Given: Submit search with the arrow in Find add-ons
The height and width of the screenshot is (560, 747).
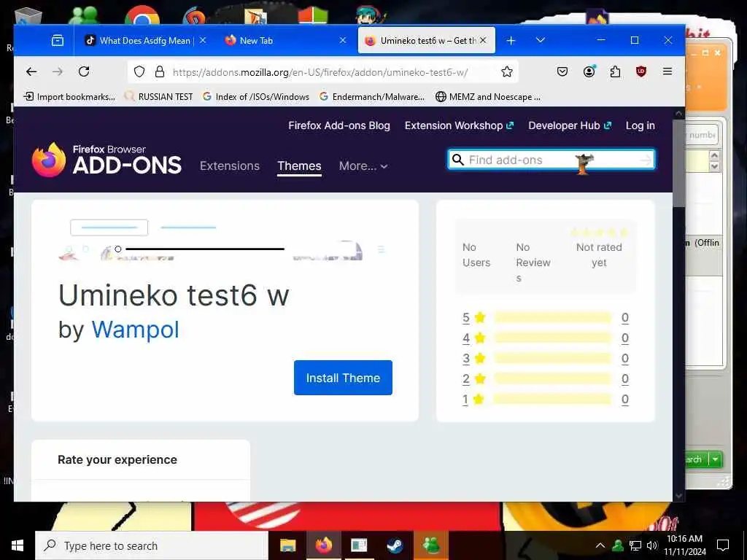Looking at the screenshot, I should pyautogui.click(x=646, y=160).
